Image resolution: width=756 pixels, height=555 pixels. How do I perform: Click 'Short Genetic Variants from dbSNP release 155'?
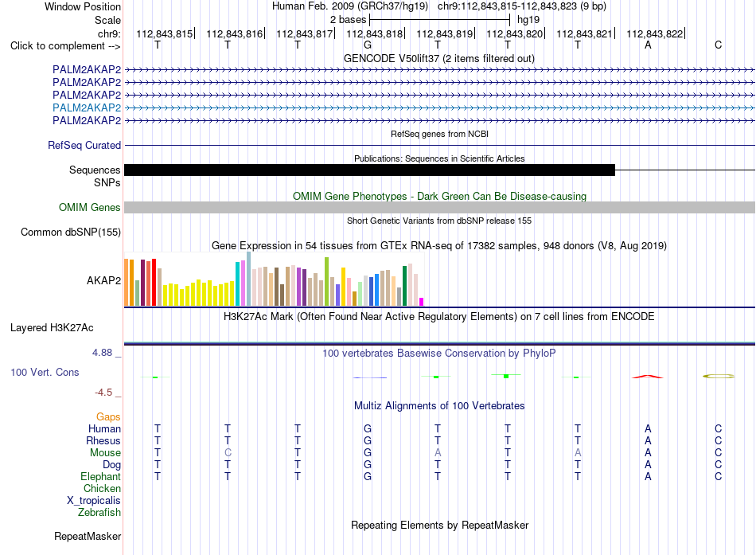439,221
